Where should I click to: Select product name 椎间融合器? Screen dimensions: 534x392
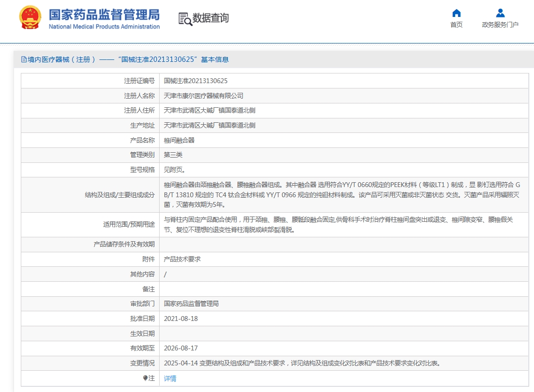pyautogui.click(x=179, y=140)
